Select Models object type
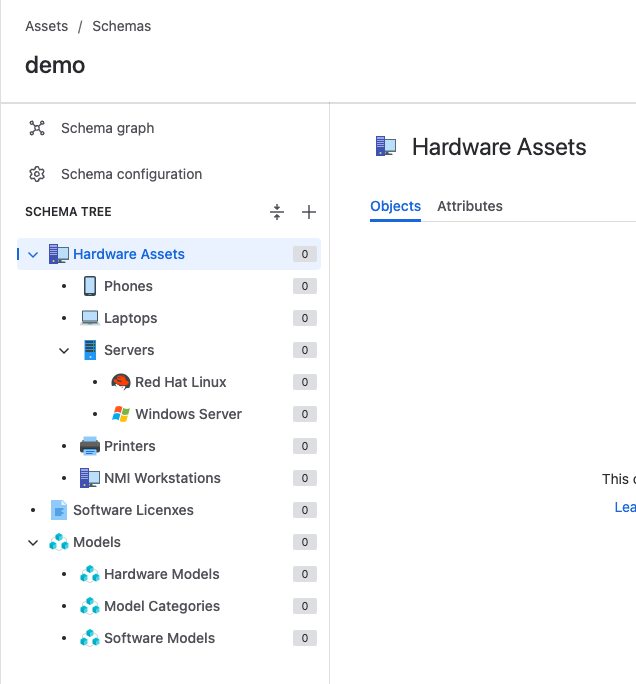636x684 pixels. point(97,542)
